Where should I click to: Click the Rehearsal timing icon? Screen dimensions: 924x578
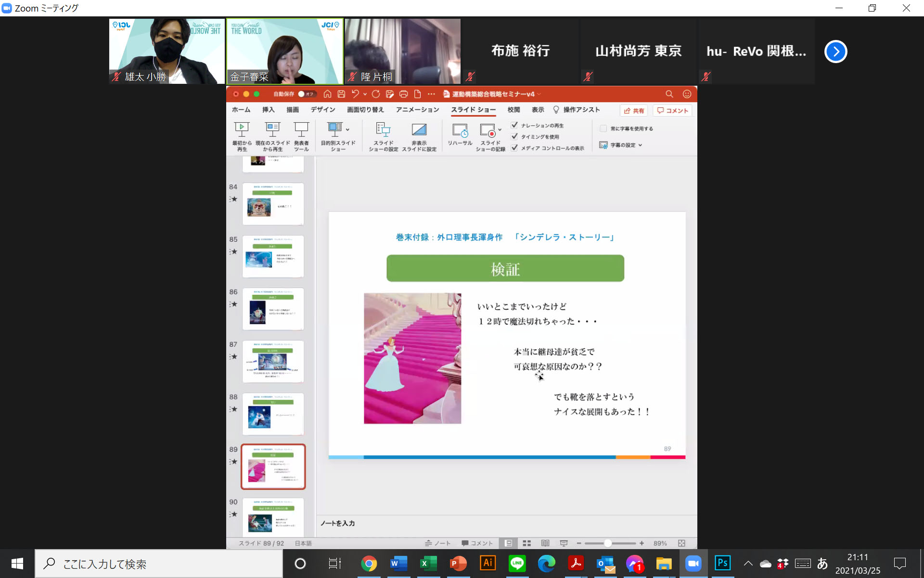click(460, 131)
